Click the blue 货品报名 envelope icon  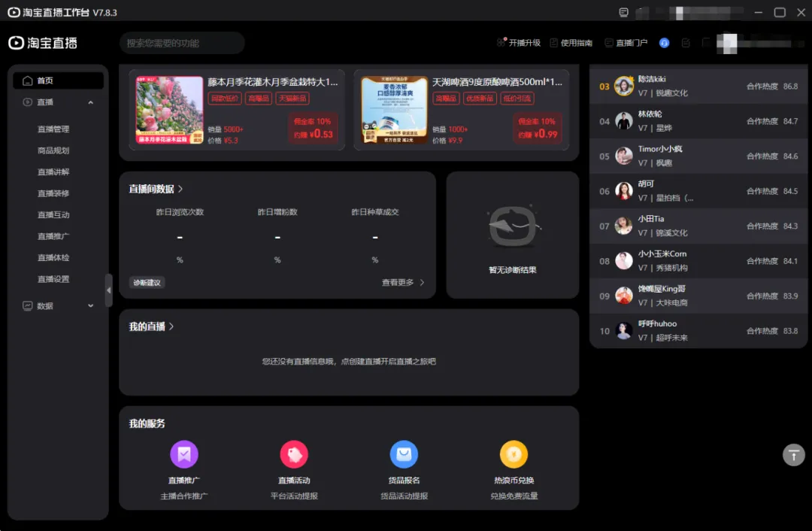coord(404,454)
